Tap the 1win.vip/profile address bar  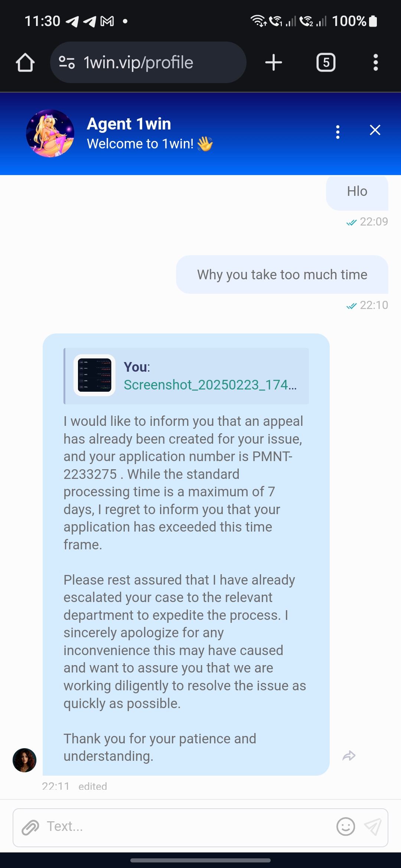coord(149,62)
